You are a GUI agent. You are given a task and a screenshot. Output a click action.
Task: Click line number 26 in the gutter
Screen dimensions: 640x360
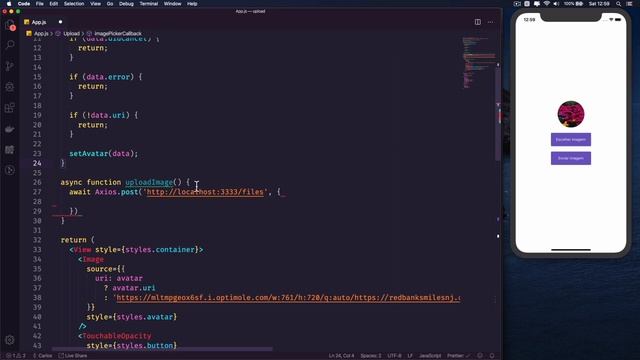pos(37,182)
